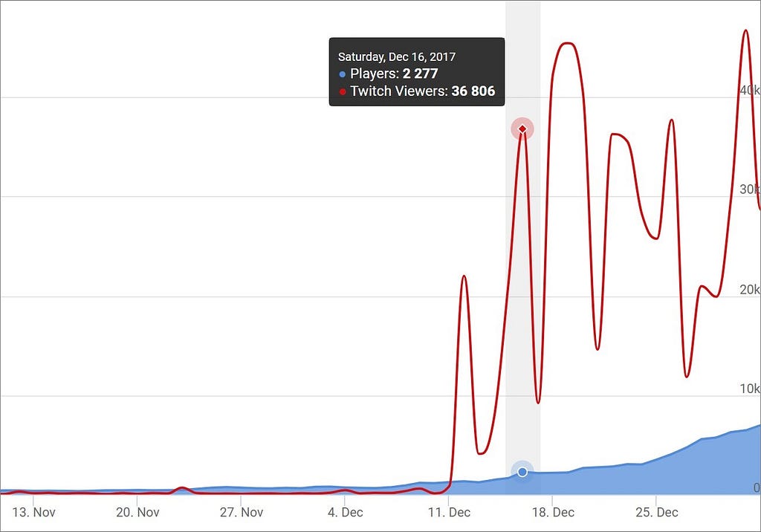Select the 4. Dec axis label
Image resolution: width=761 pixels, height=532 pixels.
coord(345,512)
